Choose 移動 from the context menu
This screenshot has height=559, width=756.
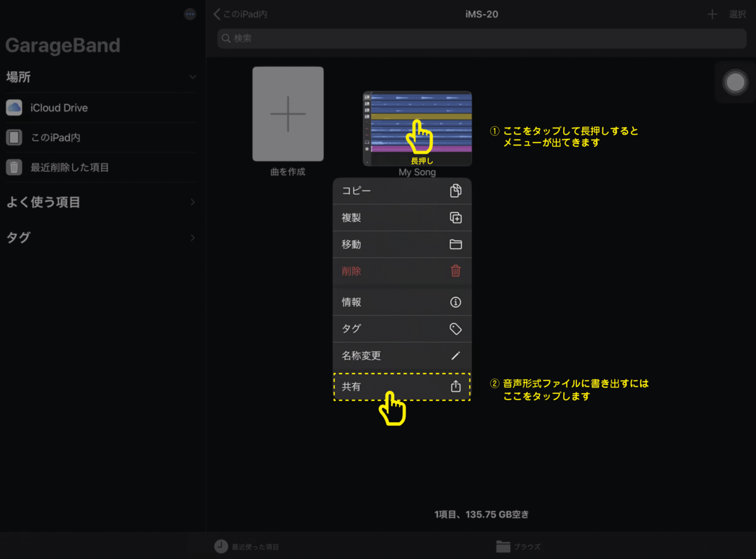click(402, 245)
